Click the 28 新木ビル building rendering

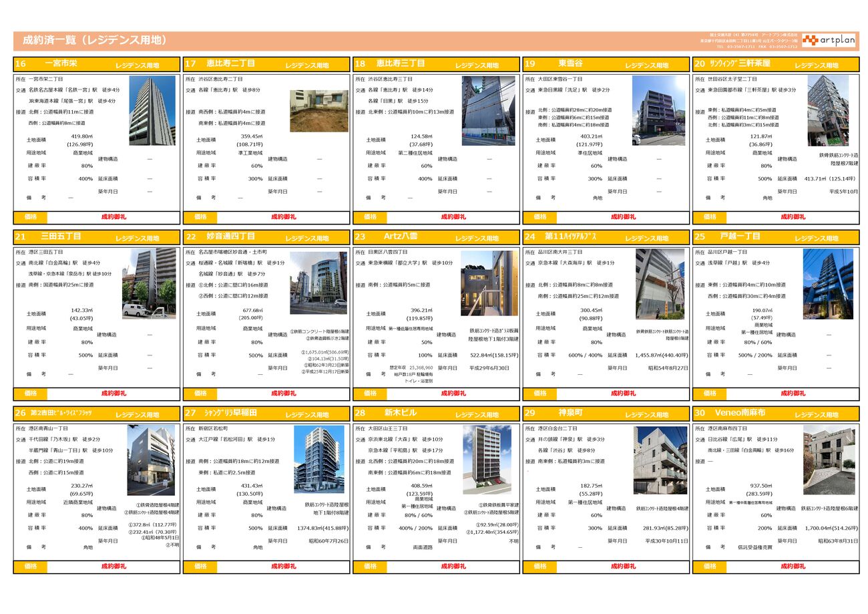point(489,460)
